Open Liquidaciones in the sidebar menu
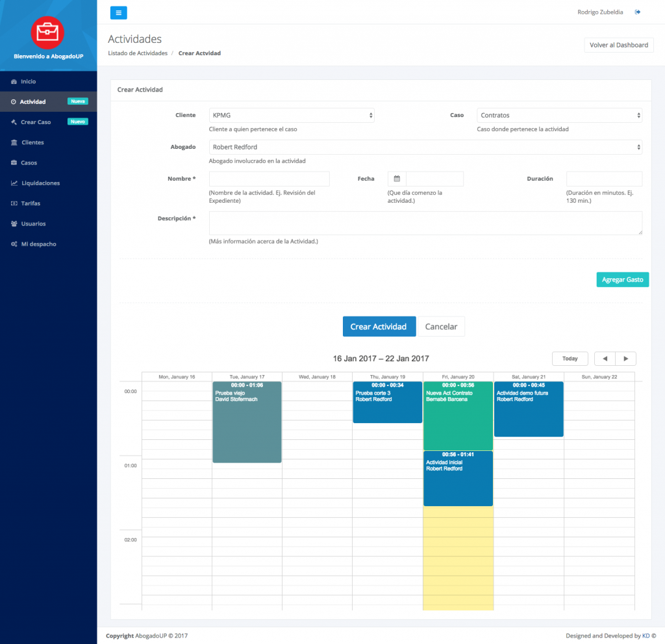665x644 pixels. (x=48, y=183)
